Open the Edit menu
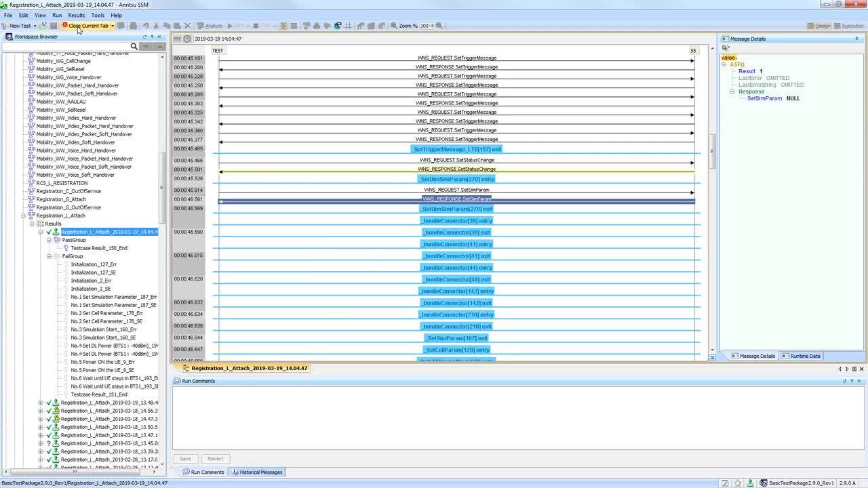 click(24, 15)
